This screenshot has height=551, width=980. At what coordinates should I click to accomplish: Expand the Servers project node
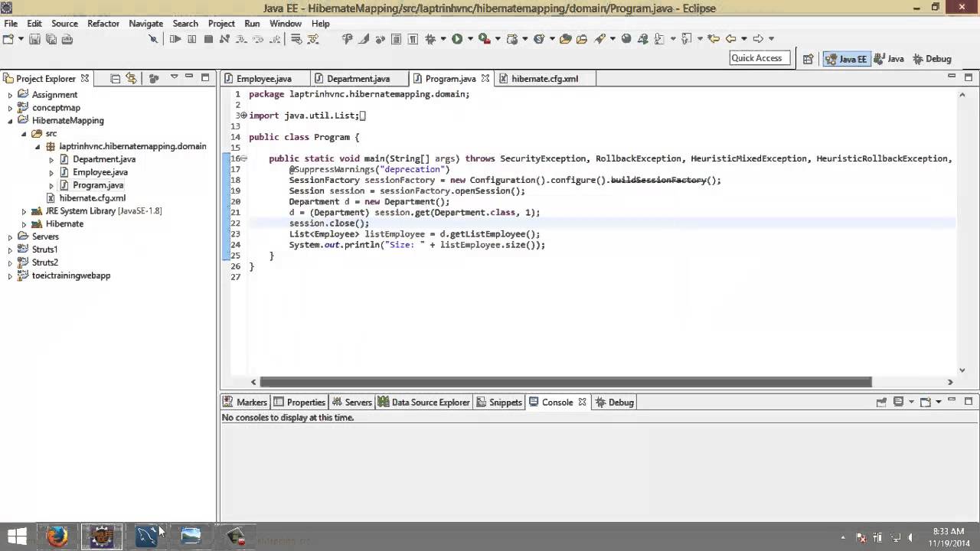click(10, 237)
